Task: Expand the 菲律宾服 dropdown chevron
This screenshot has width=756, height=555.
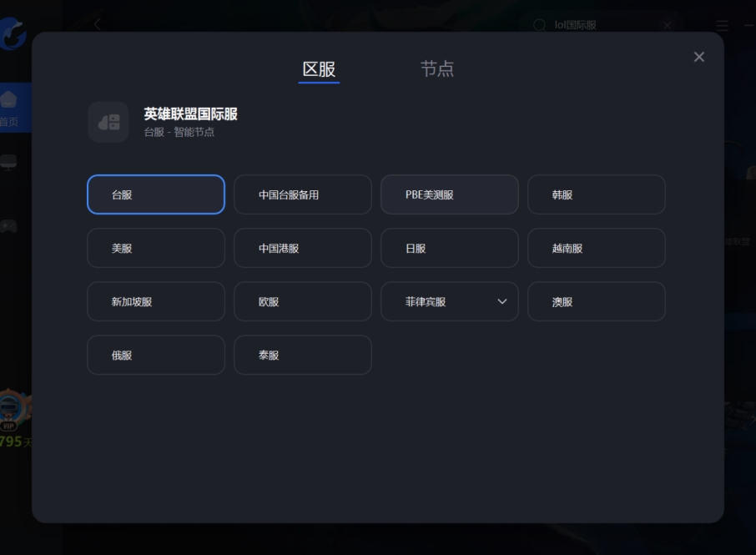Action: 501,301
